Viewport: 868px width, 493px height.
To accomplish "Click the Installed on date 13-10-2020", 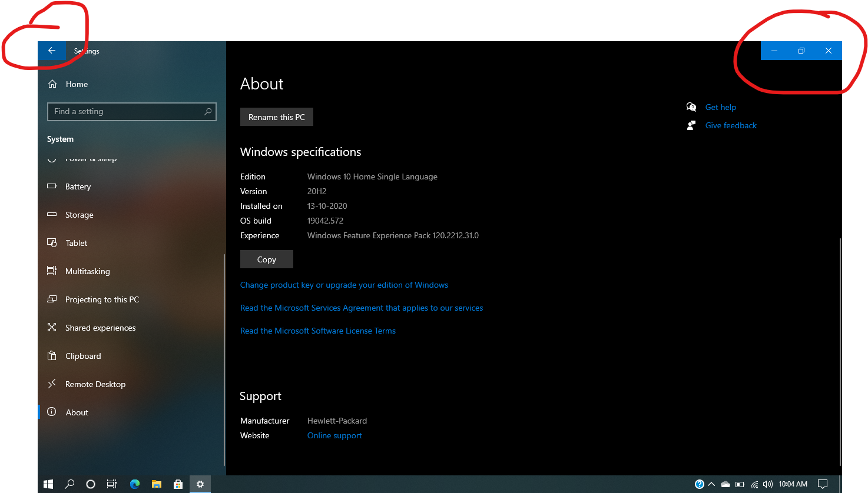I will (327, 206).
